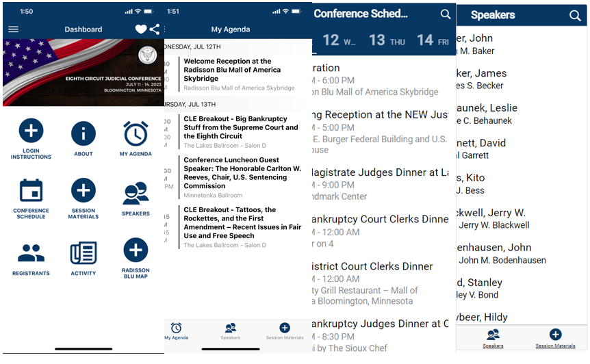Open Session Materials on the dashboard grid
This screenshot has width=590, height=364.
click(83, 199)
